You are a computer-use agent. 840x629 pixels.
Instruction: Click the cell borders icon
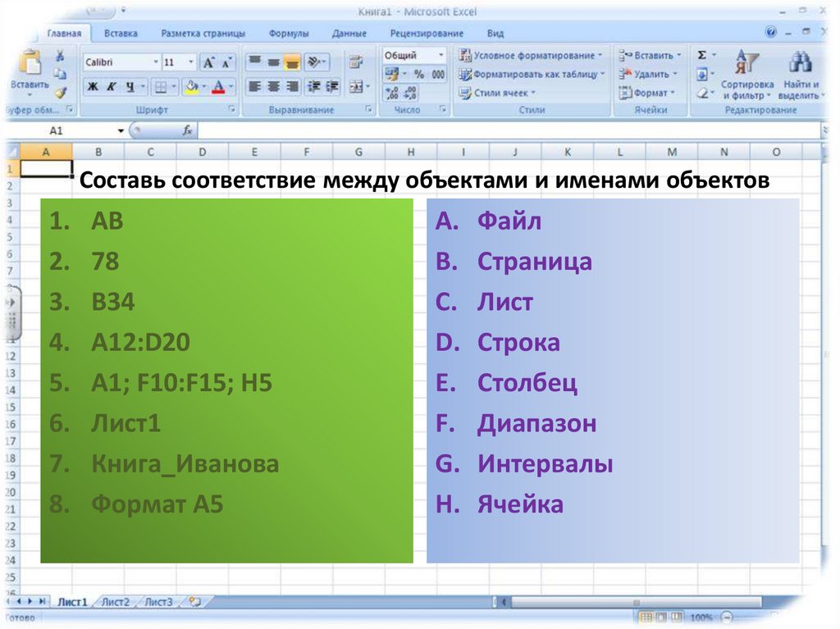160,86
